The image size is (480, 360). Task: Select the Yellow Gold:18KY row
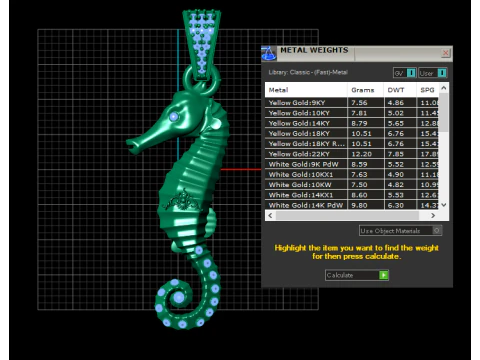(x=352, y=134)
